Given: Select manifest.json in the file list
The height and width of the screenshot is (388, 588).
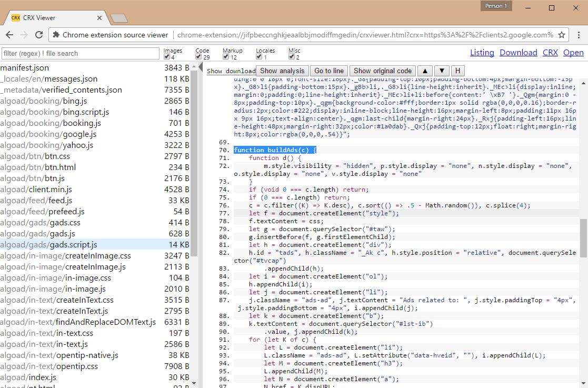Looking at the screenshot, I should [25, 68].
